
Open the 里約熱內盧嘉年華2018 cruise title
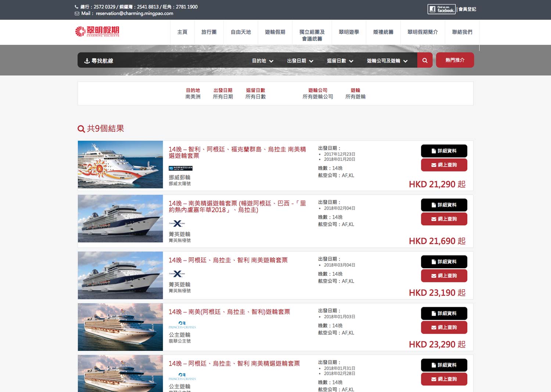click(237, 206)
